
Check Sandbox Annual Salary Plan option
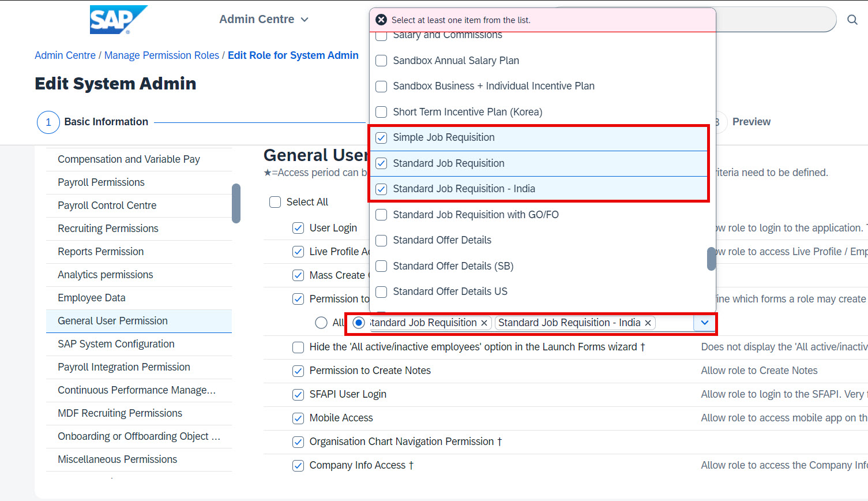click(381, 61)
